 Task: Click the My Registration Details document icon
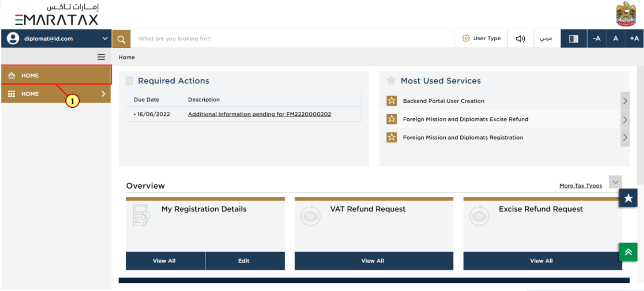pos(141,215)
